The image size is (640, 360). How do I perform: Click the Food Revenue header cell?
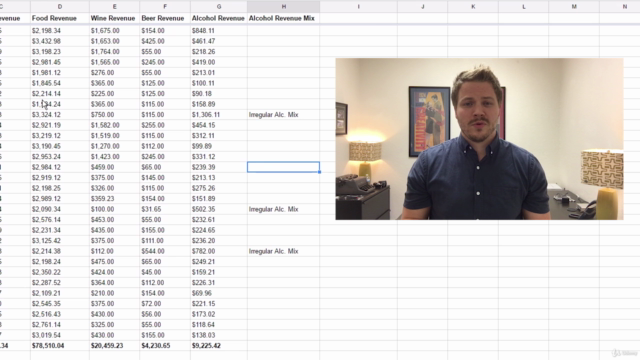tap(60, 18)
